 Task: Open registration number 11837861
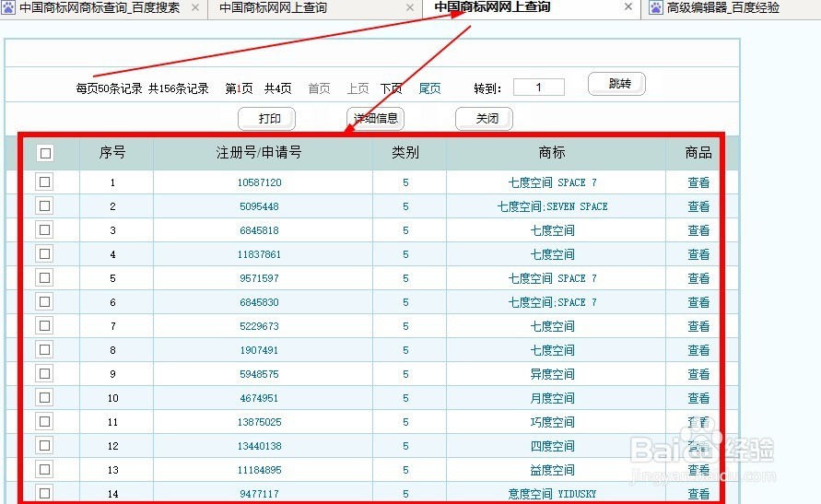tap(259, 254)
